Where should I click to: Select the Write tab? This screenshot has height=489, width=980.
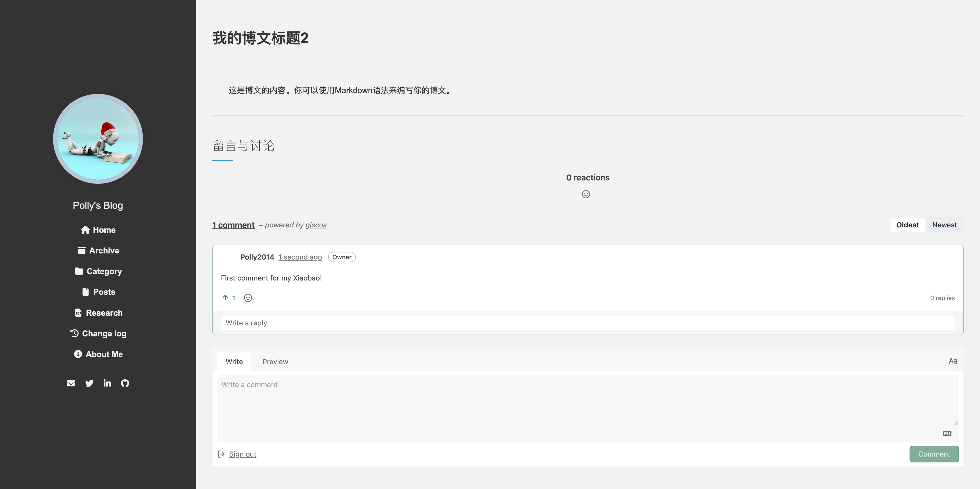(234, 361)
